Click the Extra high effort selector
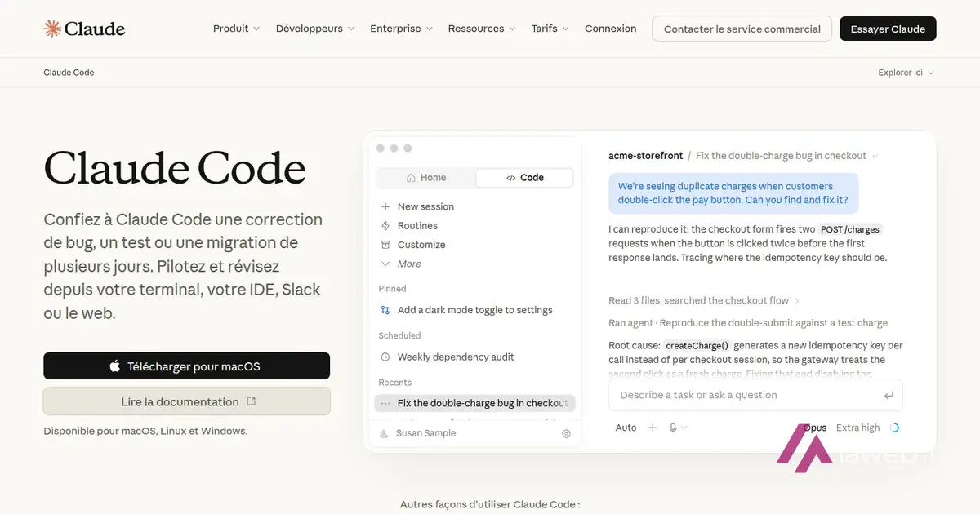980x514 pixels. pyautogui.click(x=857, y=428)
